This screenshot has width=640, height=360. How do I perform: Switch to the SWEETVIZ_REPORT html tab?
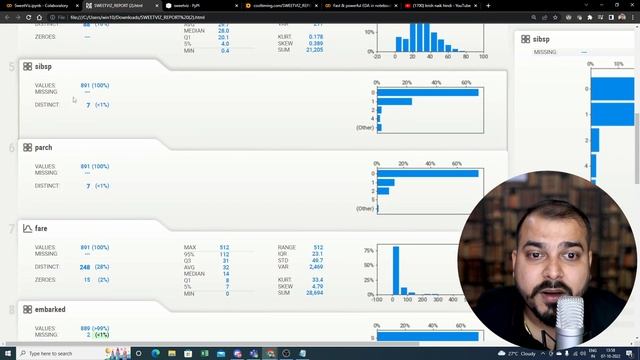pos(122,6)
